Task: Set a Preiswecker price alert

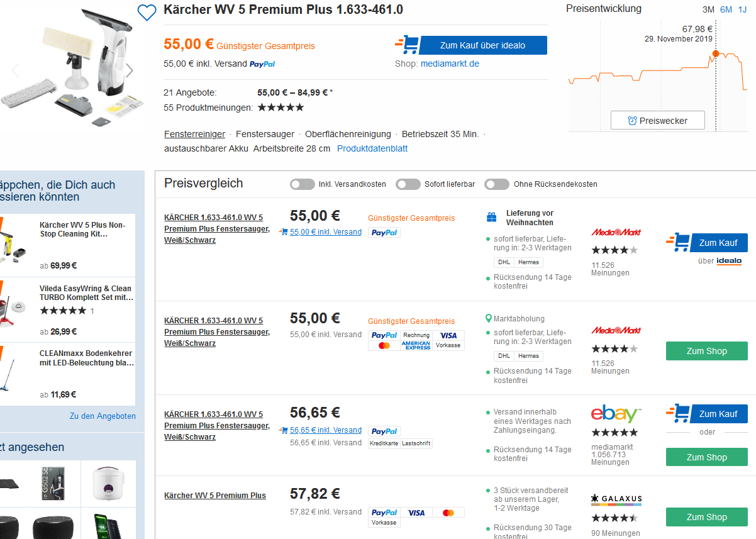Action: tap(657, 120)
